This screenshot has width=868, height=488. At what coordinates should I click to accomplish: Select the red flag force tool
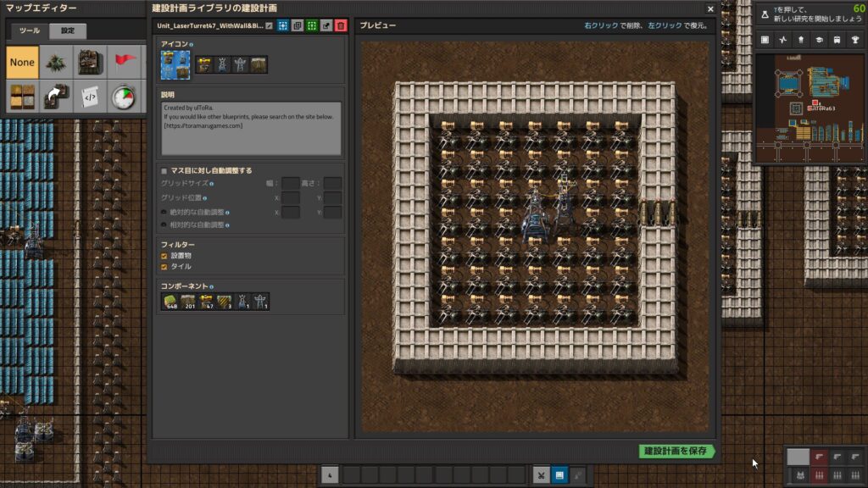coord(124,62)
